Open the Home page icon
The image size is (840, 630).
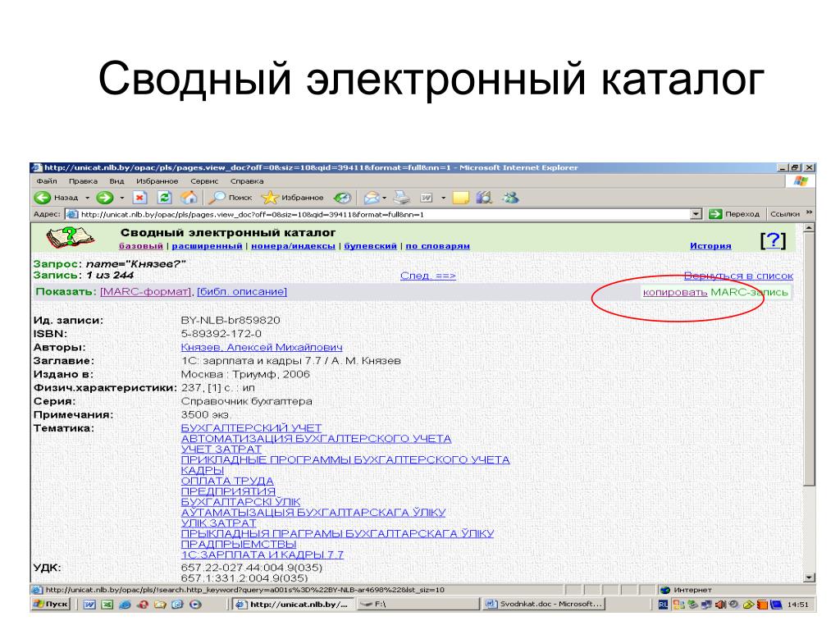188,198
